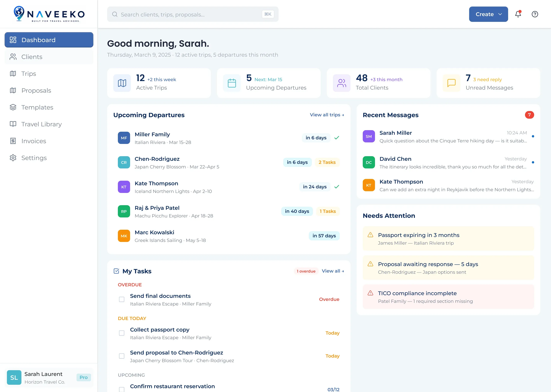Click the red 7 badge in Recent Messages
The image size is (551, 392).
coord(529,115)
